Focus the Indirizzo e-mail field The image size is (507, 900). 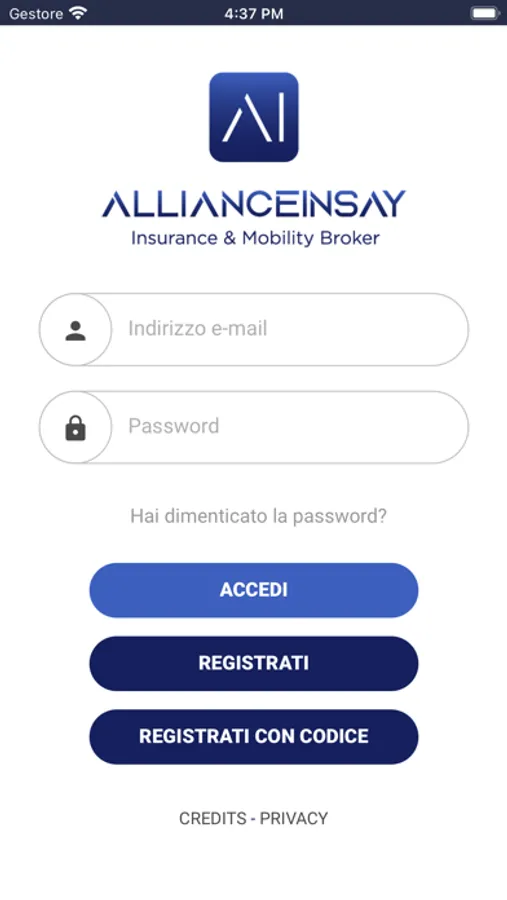(x=254, y=329)
